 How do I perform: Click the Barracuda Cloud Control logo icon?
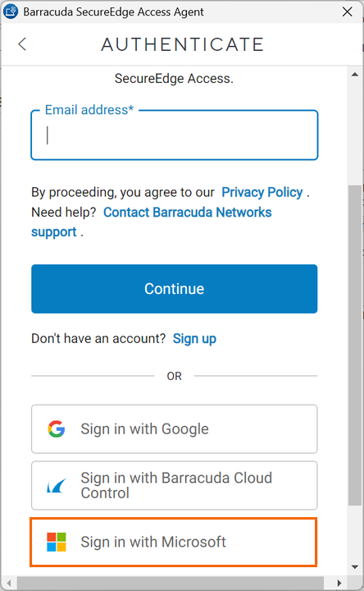click(x=57, y=486)
